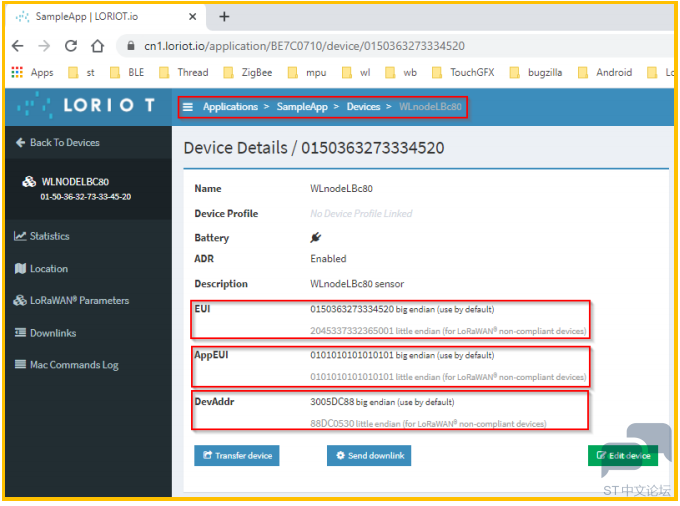
Task: Close the SampleApp LORIOT.io tab
Action: coord(193,17)
